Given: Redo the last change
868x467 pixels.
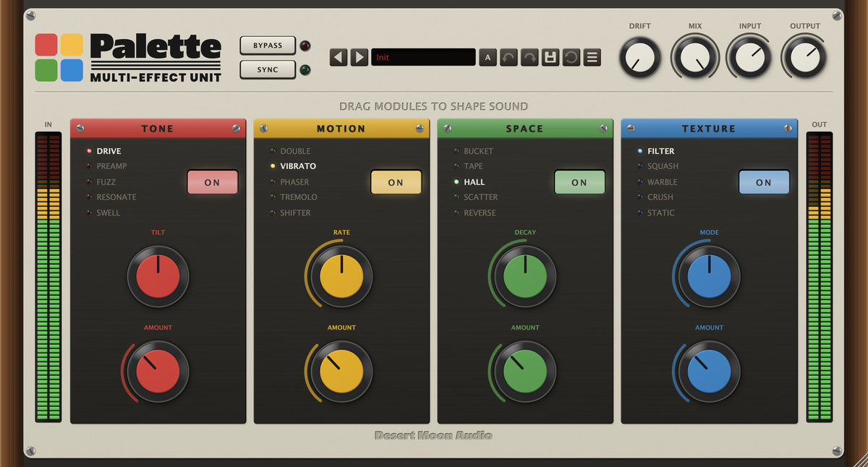Looking at the screenshot, I should click(529, 57).
